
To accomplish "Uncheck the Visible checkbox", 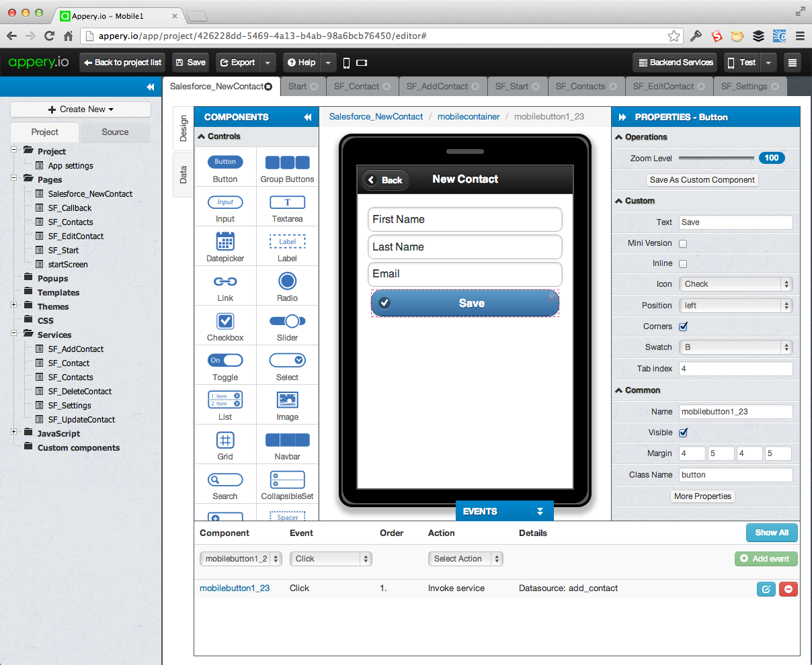I will (x=683, y=433).
